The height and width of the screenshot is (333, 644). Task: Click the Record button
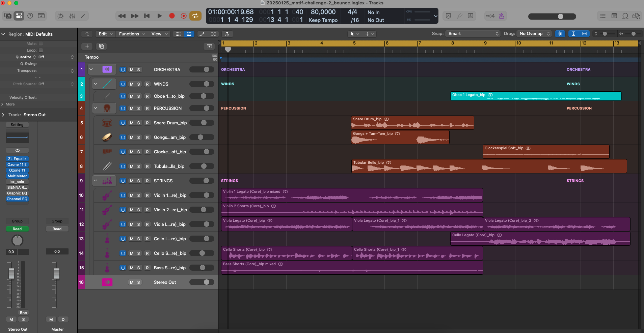point(172,16)
